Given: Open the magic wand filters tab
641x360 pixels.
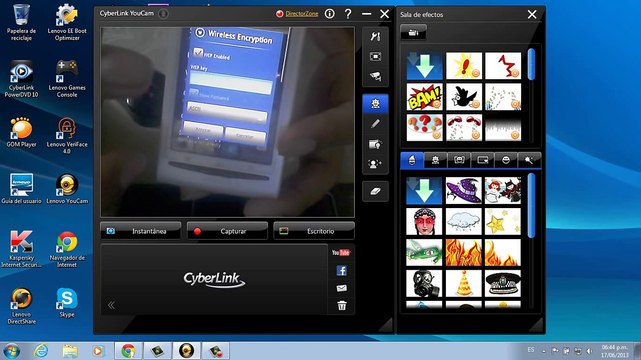Looking at the screenshot, I should pos(529,160).
